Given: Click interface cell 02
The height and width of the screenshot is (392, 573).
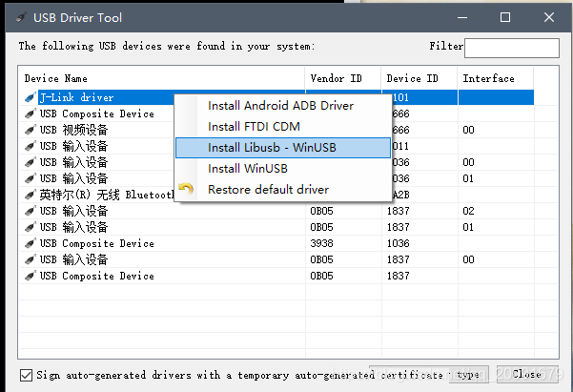Looking at the screenshot, I should pos(468,211).
